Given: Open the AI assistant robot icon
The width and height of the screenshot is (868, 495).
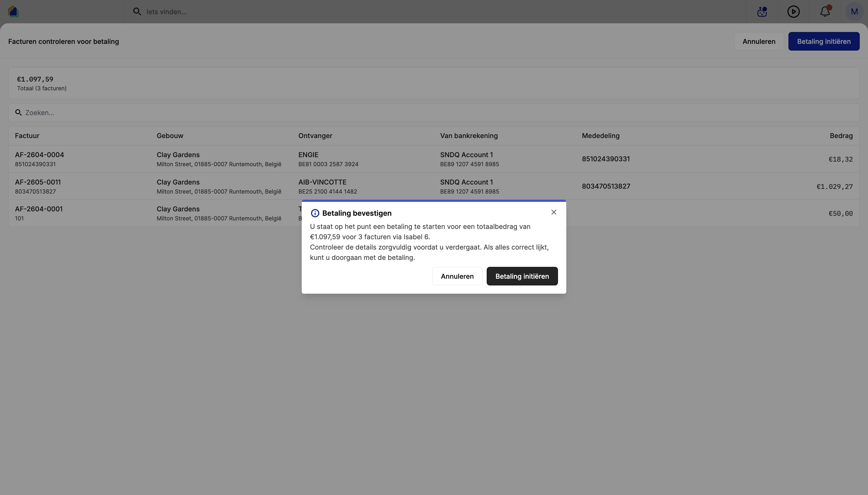Looking at the screenshot, I should 762,12.
